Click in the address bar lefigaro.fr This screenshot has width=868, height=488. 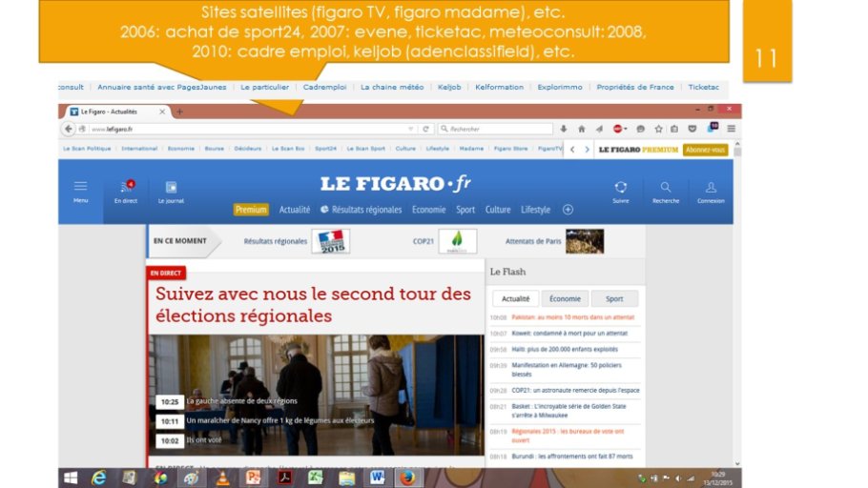(249, 129)
